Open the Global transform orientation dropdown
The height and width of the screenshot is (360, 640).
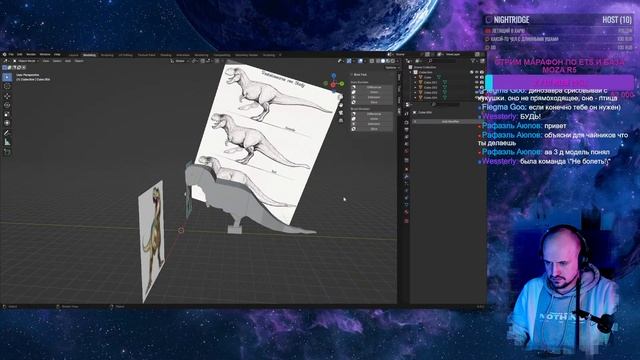(x=180, y=61)
